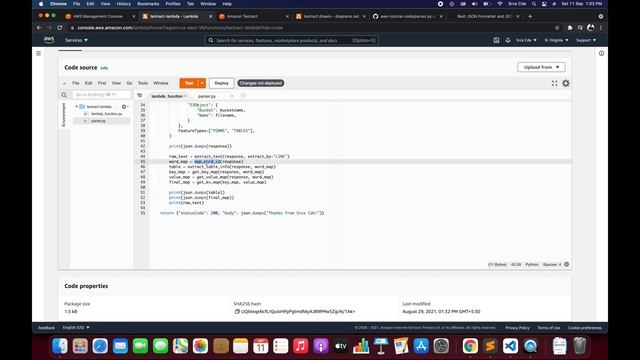Click the Deploy button

222,83
